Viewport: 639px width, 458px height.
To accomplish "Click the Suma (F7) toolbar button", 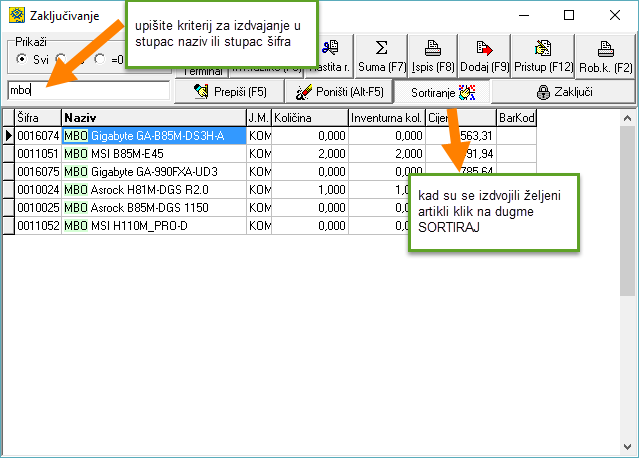I will (x=382, y=55).
